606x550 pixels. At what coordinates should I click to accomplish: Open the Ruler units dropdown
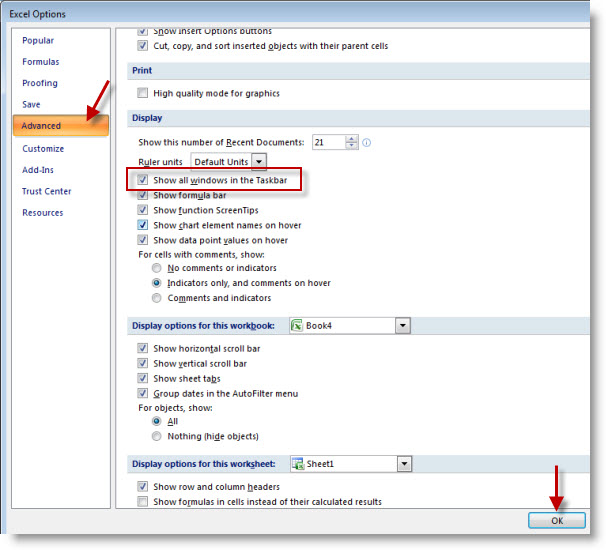[x=259, y=162]
